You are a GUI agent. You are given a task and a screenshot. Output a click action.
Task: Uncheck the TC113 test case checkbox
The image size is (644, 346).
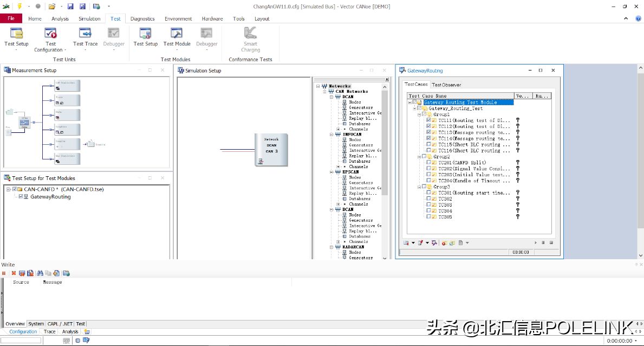(x=429, y=132)
